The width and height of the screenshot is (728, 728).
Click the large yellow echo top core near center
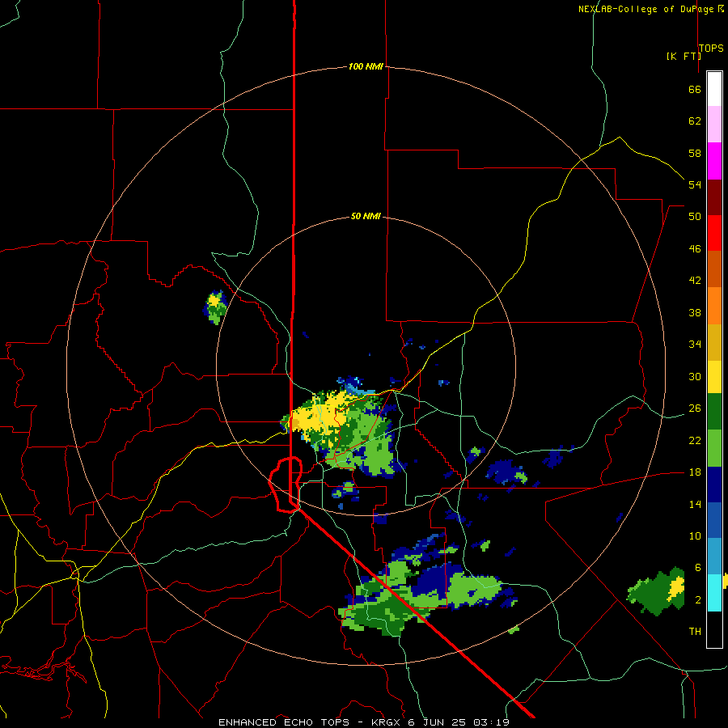(320, 417)
